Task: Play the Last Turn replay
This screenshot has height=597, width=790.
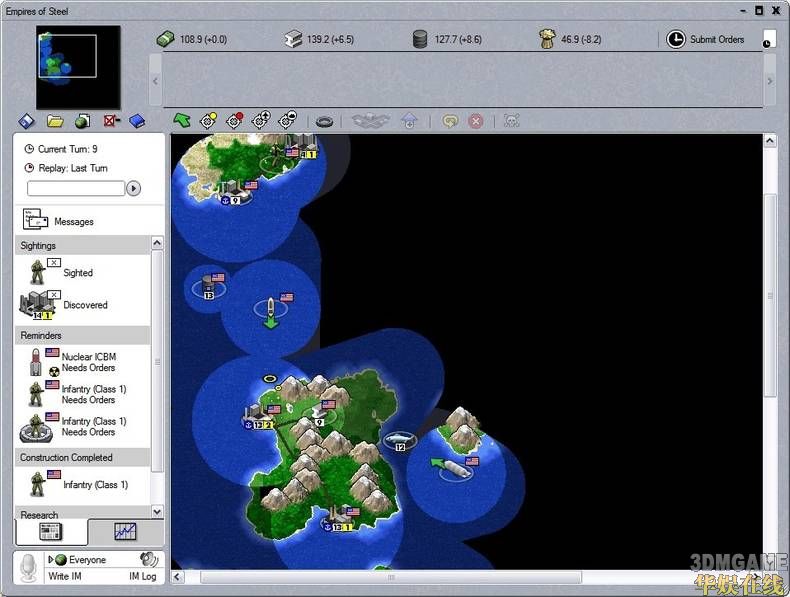Action: click(x=134, y=188)
